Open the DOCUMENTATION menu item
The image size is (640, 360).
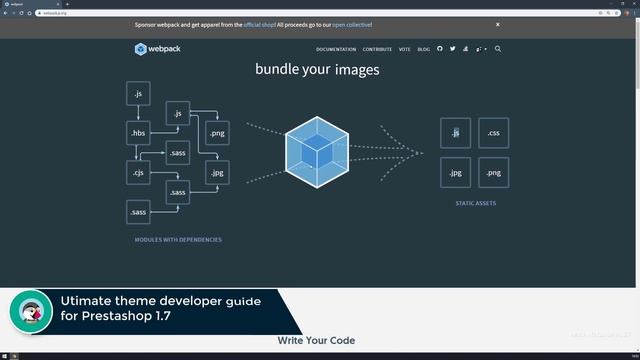[336, 49]
